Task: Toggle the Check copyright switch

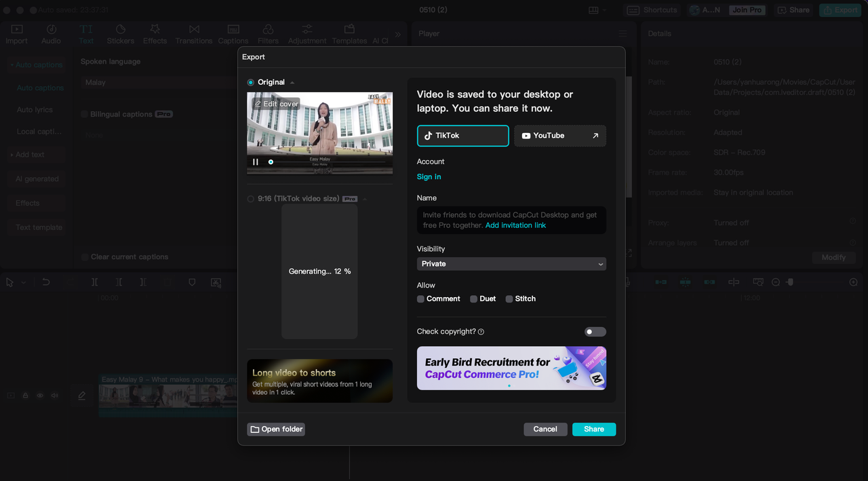Action: pyautogui.click(x=595, y=332)
